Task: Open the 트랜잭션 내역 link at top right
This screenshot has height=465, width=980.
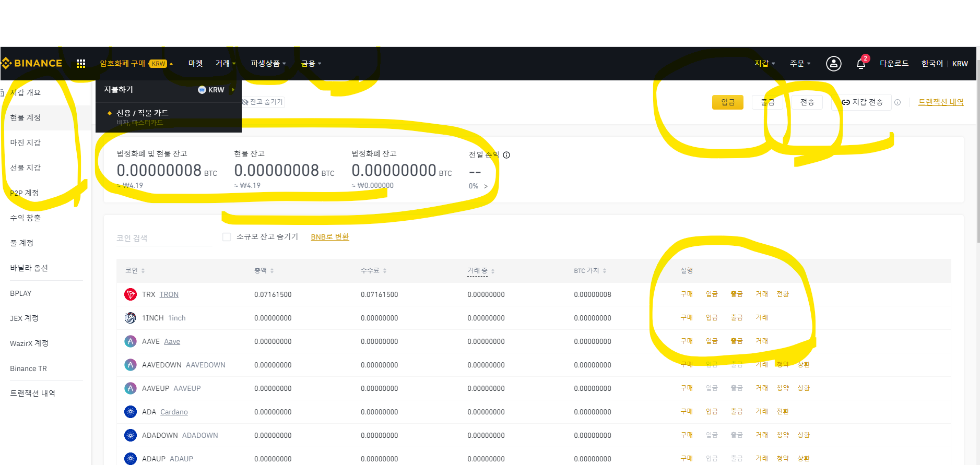Action: [x=941, y=102]
